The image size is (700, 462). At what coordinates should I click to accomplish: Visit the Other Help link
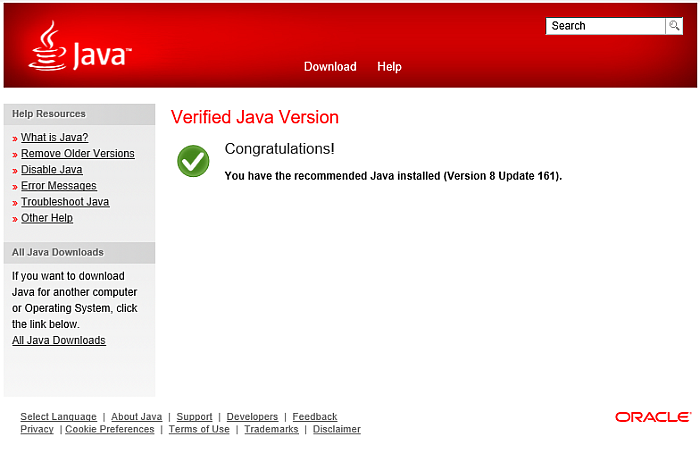tap(47, 218)
